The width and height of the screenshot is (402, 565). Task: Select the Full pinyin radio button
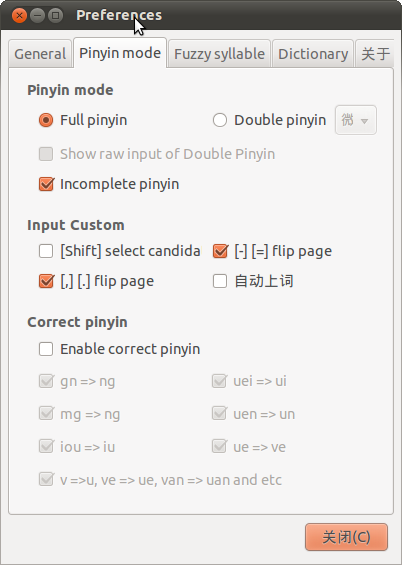click(x=83, y=120)
